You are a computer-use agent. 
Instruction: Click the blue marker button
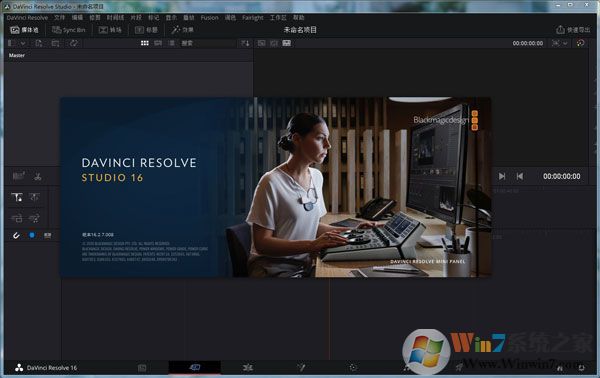(x=32, y=235)
